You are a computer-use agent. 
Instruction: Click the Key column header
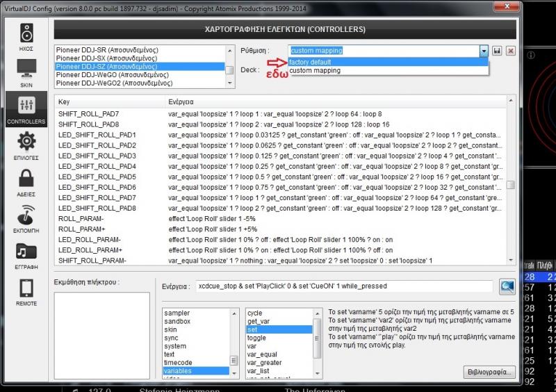[110, 101]
